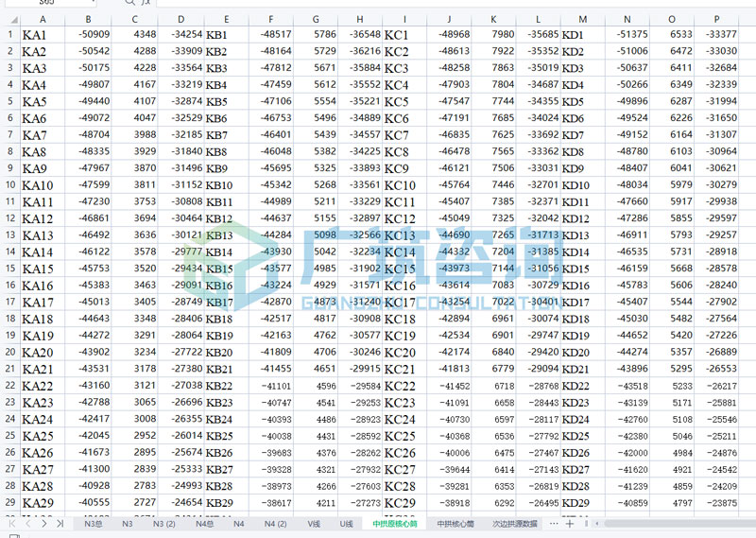Select column I header
756x538 pixels.
[x=404, y=20]
